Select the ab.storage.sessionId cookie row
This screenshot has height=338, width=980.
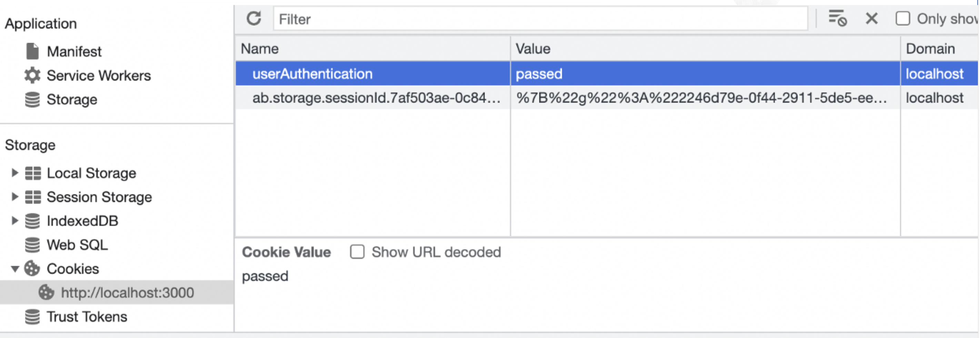point(376,98)
